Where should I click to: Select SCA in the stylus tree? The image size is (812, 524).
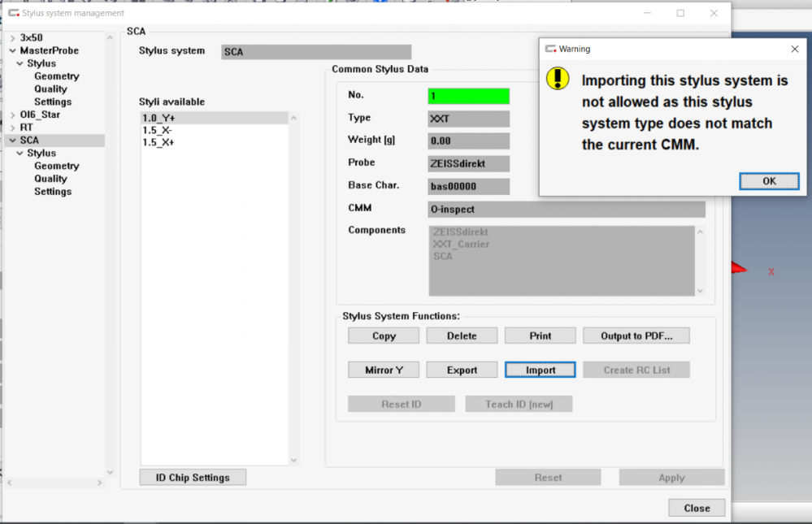pyautogui.click(x=29, y=141)
